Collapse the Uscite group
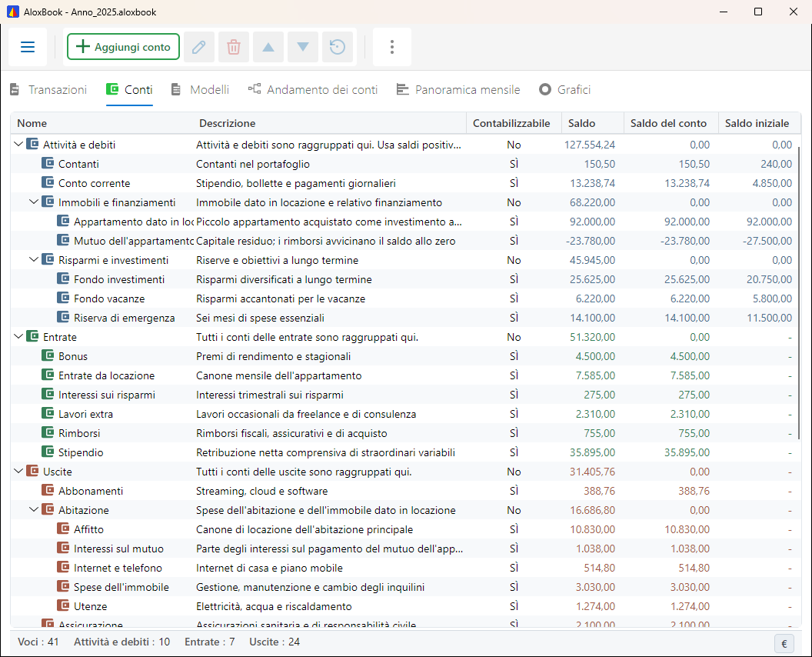812x657 pixels. pyautogui.click(x=18, y=472)
